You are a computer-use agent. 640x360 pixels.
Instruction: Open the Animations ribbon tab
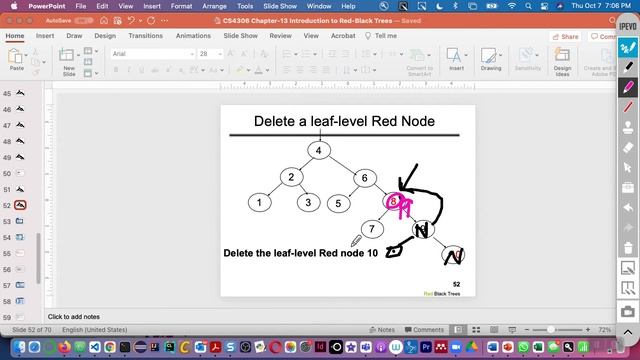(193, 36)
